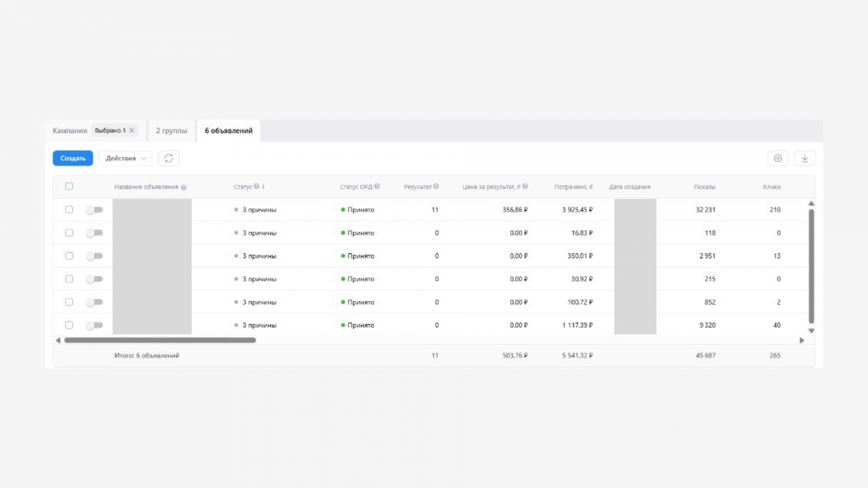Click the horizontal scroll right arrow
This screenshot has height=488, width=868.
pyautogui.click(x=802, y=341)
